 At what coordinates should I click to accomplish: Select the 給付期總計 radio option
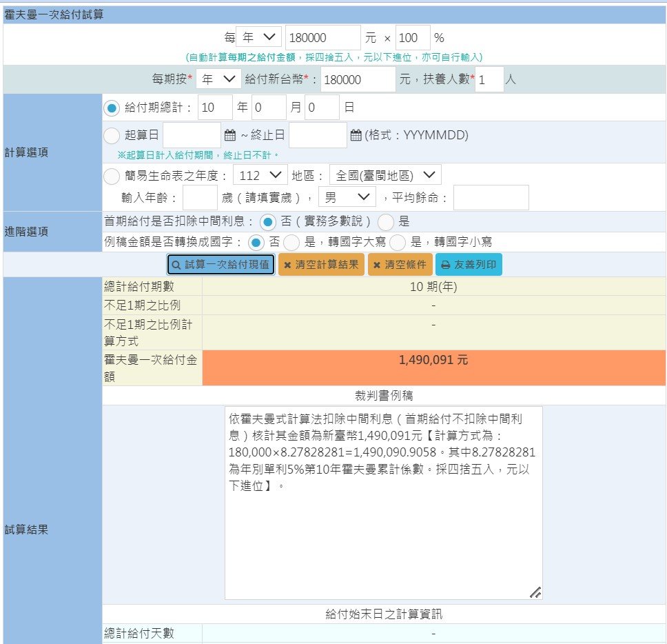[111, 107]
